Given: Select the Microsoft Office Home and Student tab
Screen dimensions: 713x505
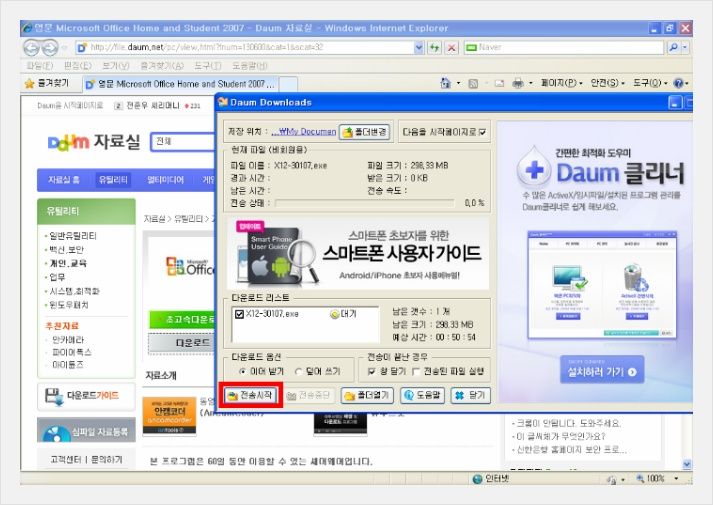Looking at the screenshot, I should click(180, 84).
